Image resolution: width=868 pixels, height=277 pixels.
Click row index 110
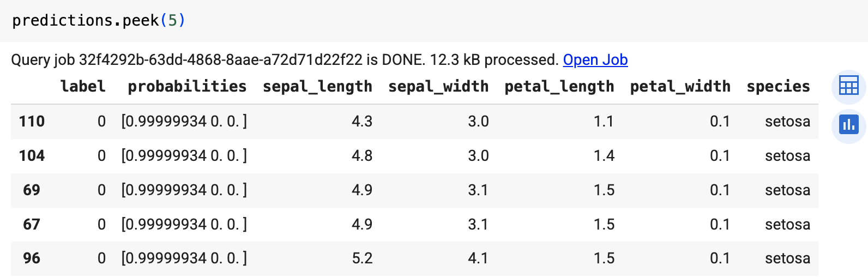pyautogui.click(x=32, y=121)
